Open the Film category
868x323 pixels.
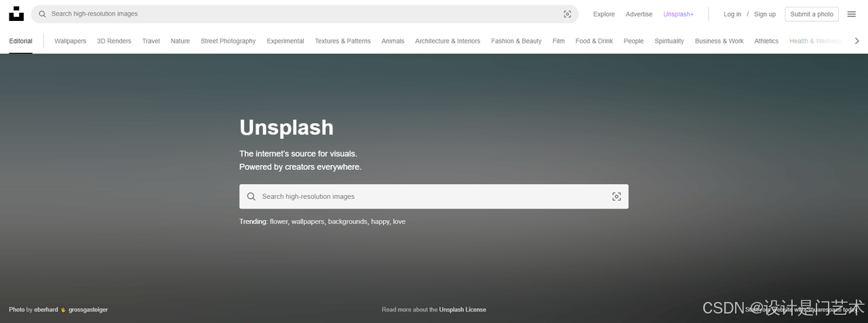[559, 41]
